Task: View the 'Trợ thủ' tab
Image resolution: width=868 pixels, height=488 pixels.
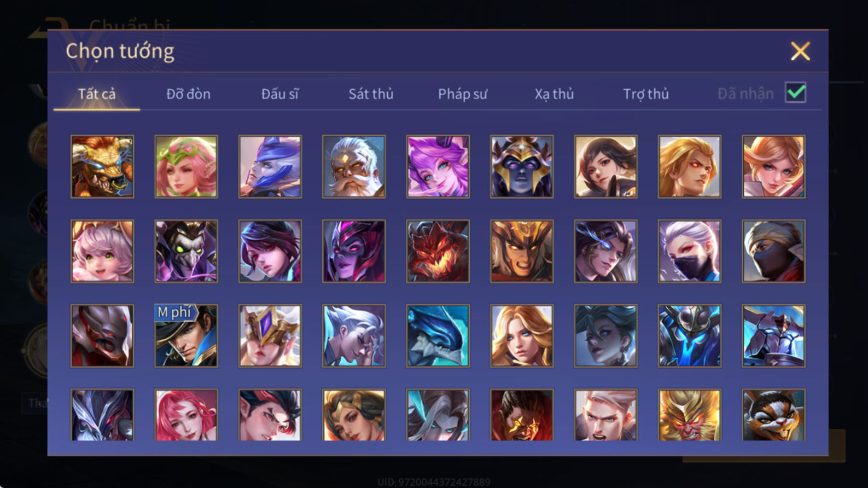Action: coord(646,94)
